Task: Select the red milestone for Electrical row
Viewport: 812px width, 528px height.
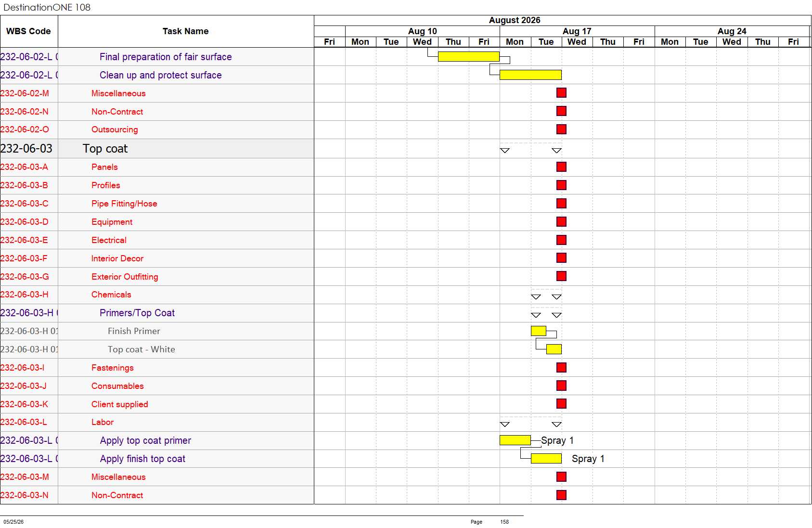Action: (x=561, y=240)
